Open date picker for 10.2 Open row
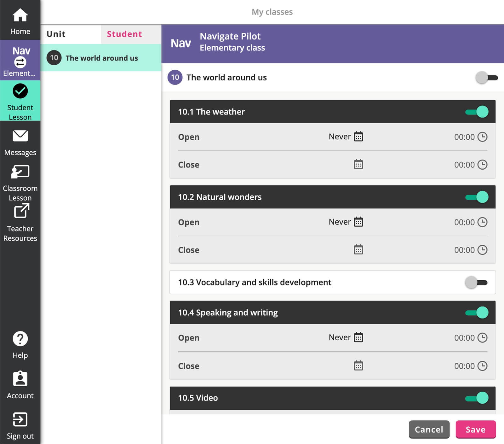 pyautogui.click(x=358, y=222)
